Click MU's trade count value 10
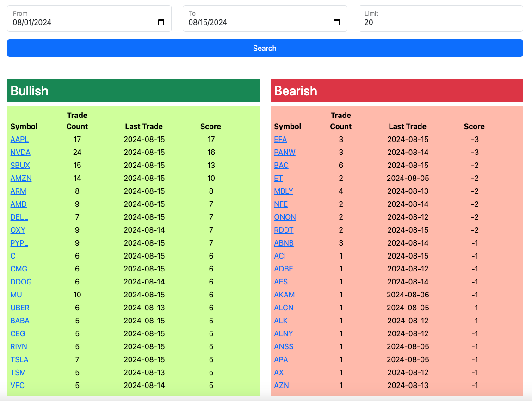The width and height of the screenshot is (532, 401). [77, 295]
